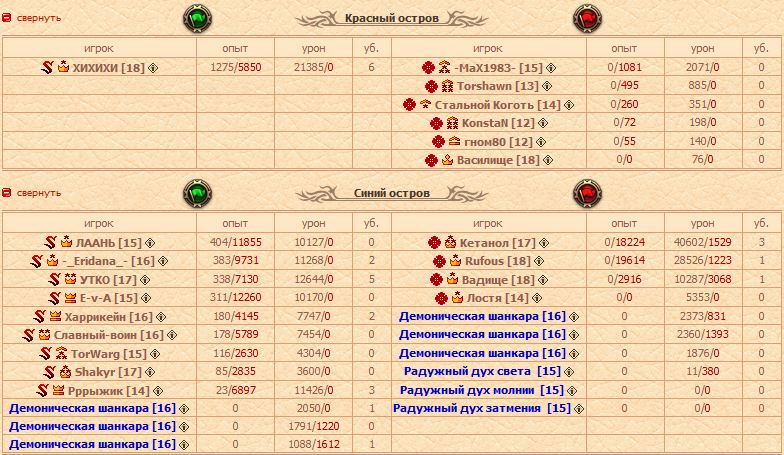Click the green flag beside Красный остров

tap(198, 18)
